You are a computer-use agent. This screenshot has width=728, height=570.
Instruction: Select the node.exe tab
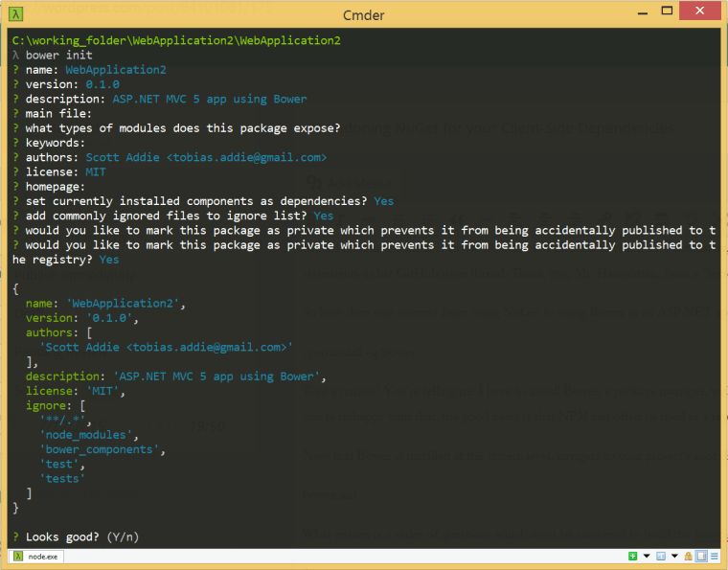pyautogui.click(x=38, y=556)
